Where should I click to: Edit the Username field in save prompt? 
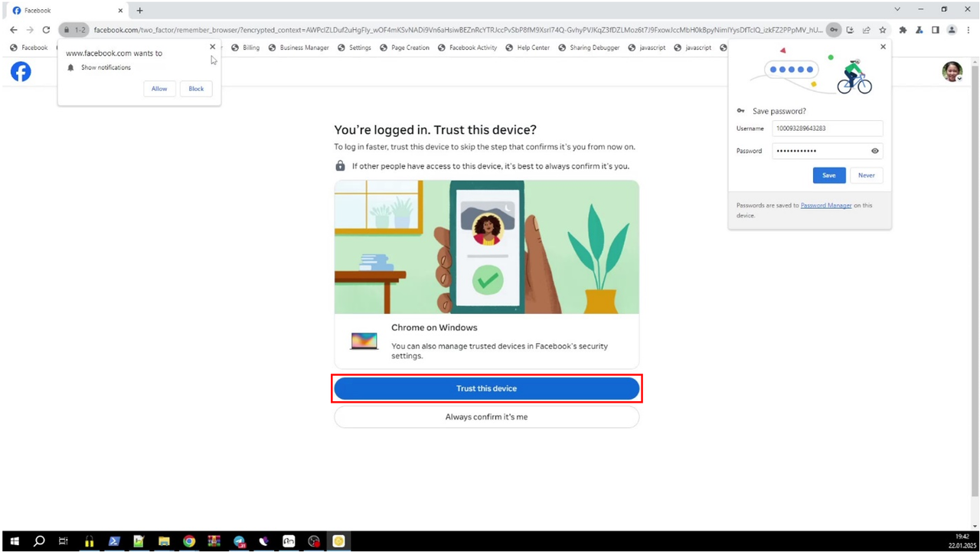pyautogui.click(x=827, y=129)
